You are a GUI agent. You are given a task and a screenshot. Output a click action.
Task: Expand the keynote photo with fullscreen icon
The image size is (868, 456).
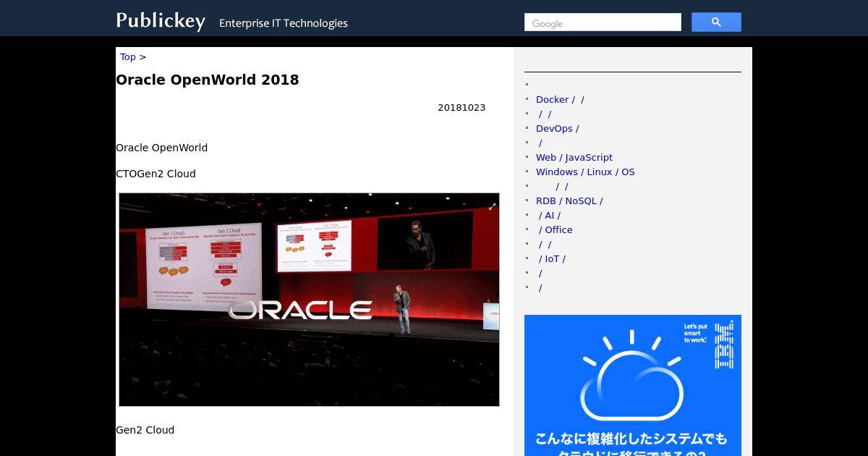pos(492,206)
